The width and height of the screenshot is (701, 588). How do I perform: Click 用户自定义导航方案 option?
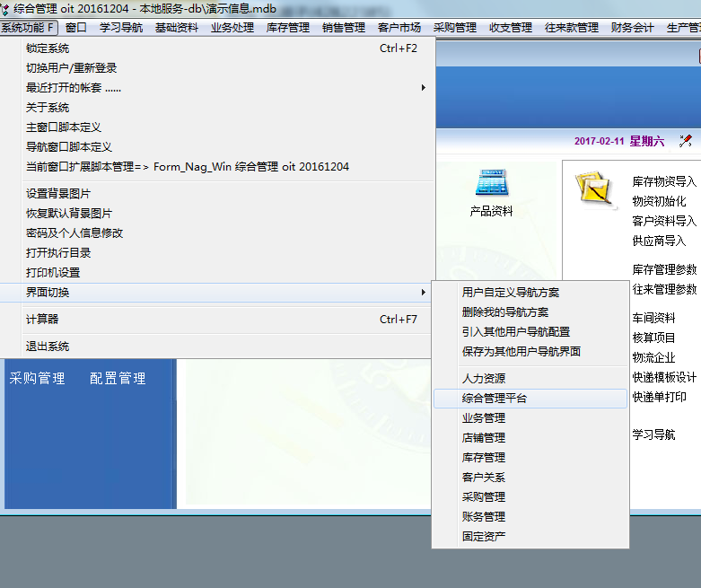(x=511, y=293)
